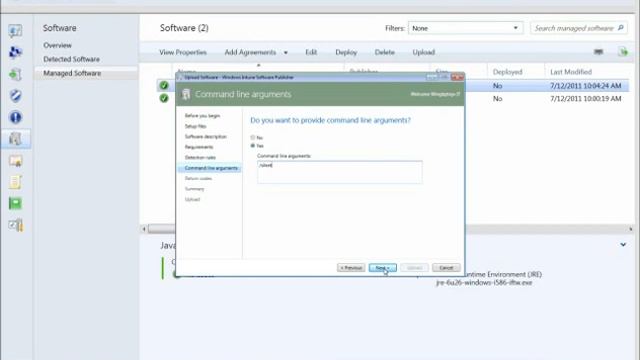Select the highlighted Software workspace icon
The image size is (640, 360).
click(x=15, y=139)
